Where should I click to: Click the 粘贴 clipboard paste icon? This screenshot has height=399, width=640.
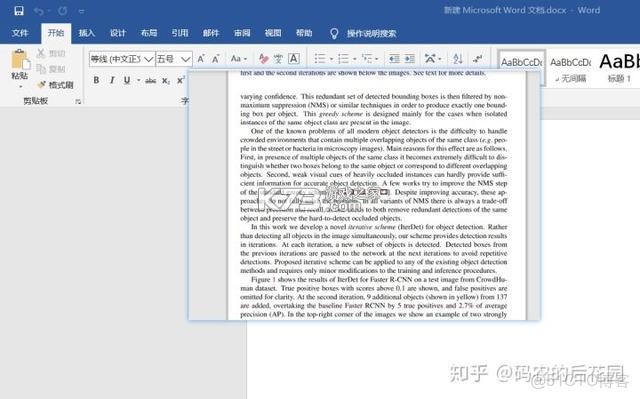[x=19, y=60]
